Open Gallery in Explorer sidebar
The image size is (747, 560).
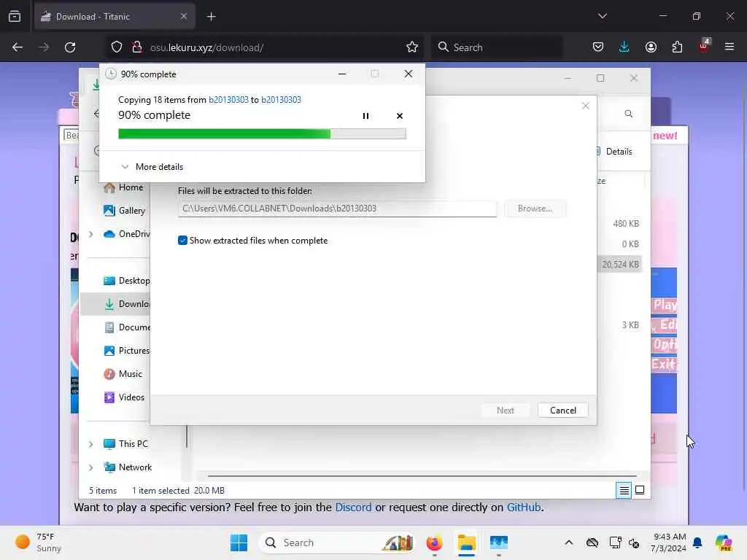[124, 211]
